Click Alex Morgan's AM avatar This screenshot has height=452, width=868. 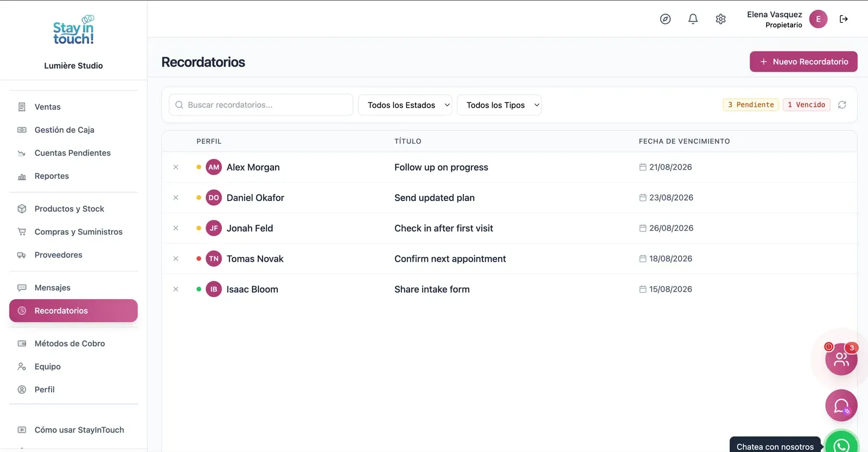tap(214, 167)
